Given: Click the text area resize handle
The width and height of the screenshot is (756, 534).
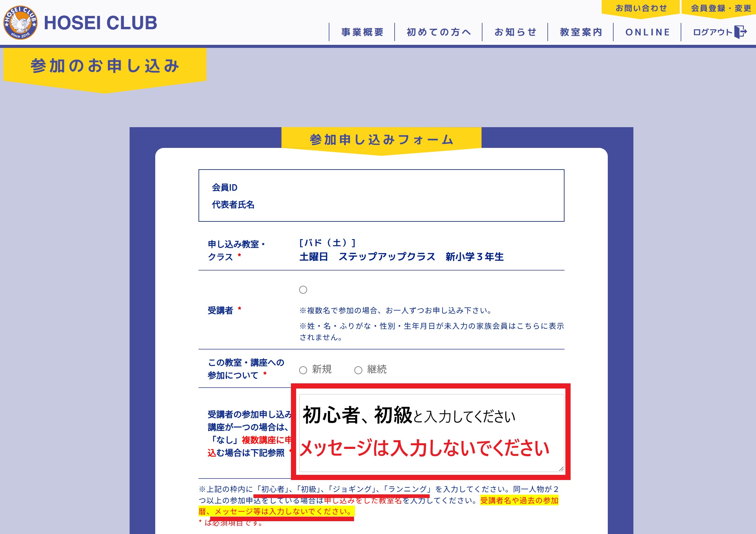Looking at the screenshot, I should tap(561, 469).
